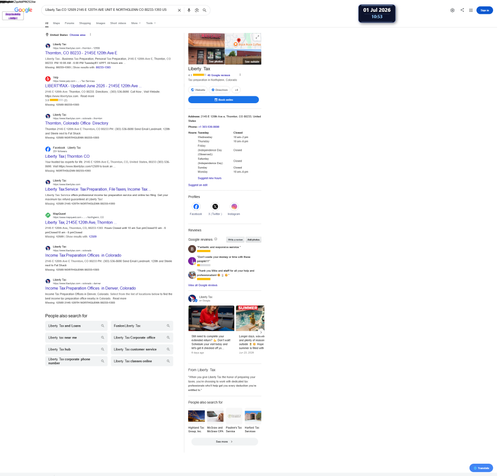Expand the See more button

tap(224, 442)
